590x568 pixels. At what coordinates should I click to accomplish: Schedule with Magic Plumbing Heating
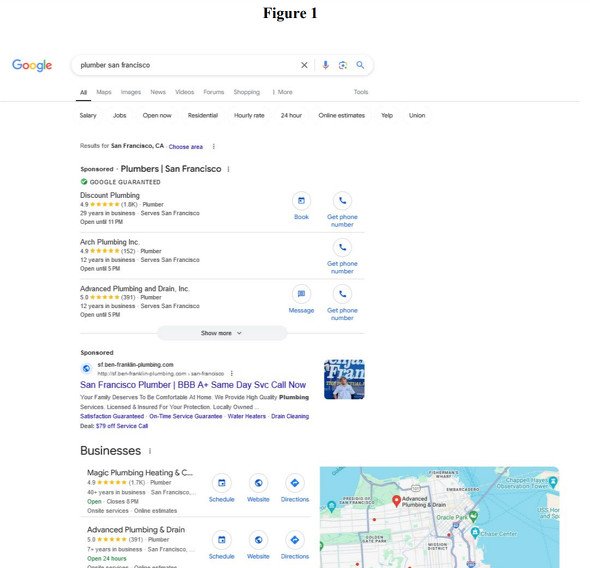pyautogui.click(x=222, y=483)
